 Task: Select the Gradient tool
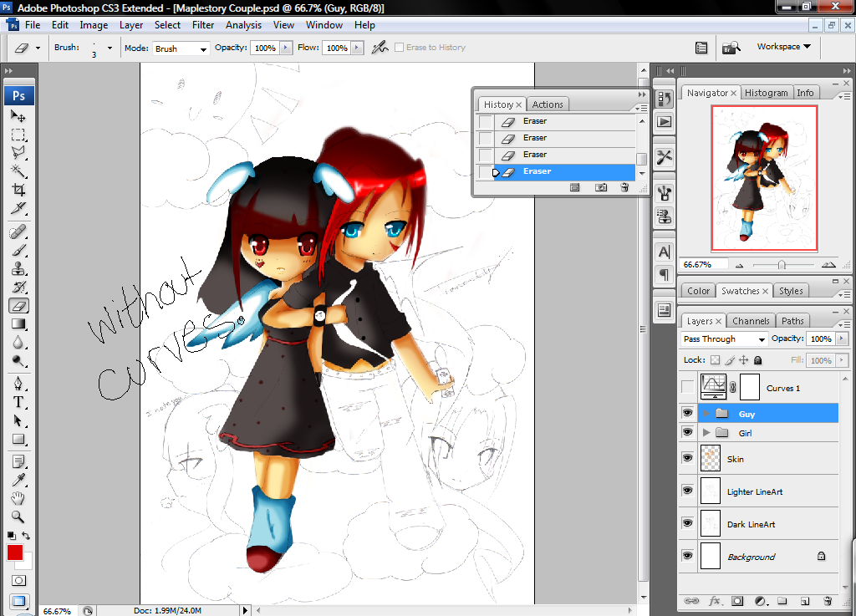(x=18, y=324)
